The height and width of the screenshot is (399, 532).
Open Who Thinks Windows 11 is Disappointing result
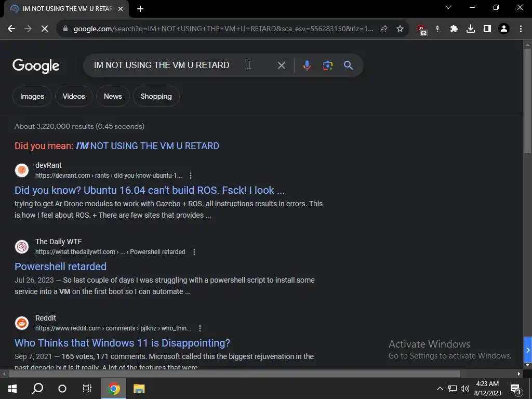[122, 343]
